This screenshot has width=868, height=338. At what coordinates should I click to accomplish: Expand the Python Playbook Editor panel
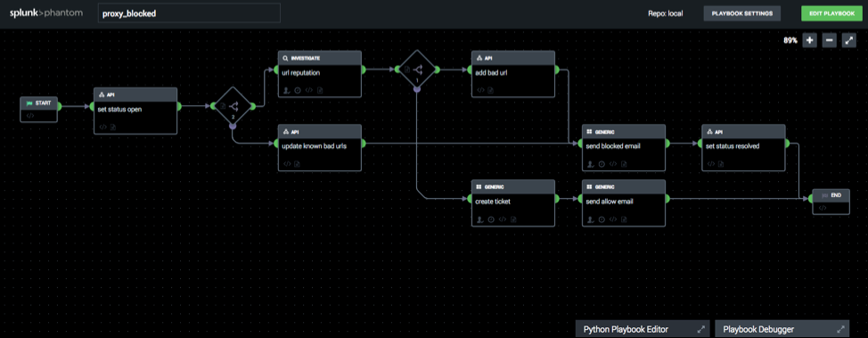point(701,329)
